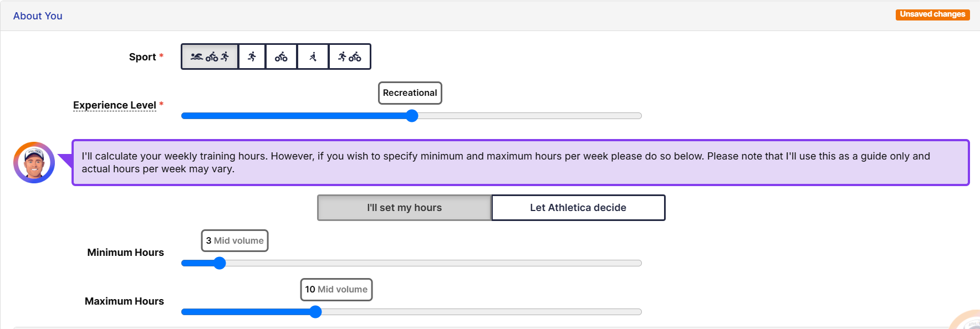Pick the cycling-only sport icon
The height and width of the screenshot is (329, 980).
point(281,56)
